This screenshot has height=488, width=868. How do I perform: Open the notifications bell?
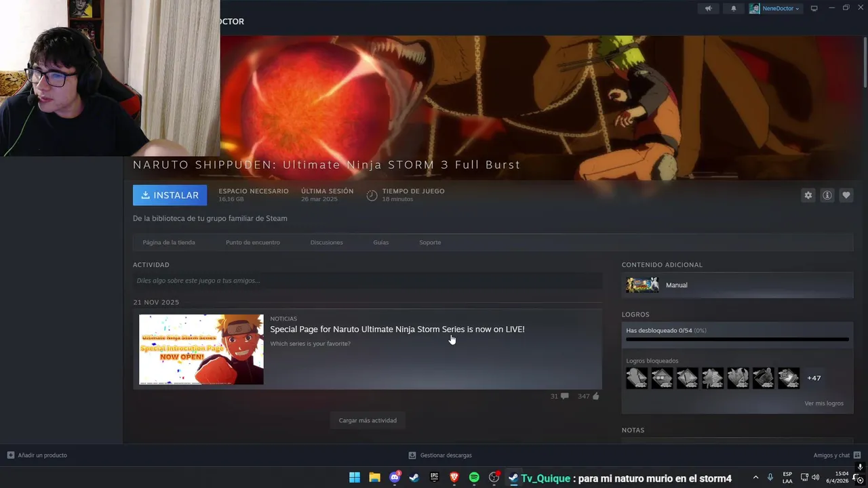(x=733, y=8)
